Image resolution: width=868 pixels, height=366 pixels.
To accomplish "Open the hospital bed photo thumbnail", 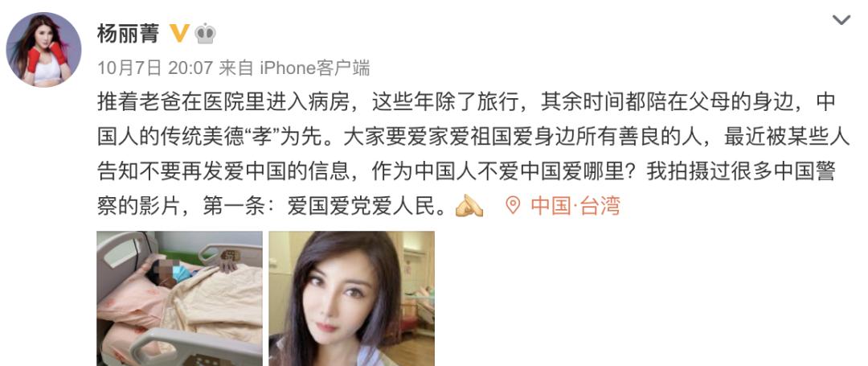I will pyautogui.click(x=179, y=298).
